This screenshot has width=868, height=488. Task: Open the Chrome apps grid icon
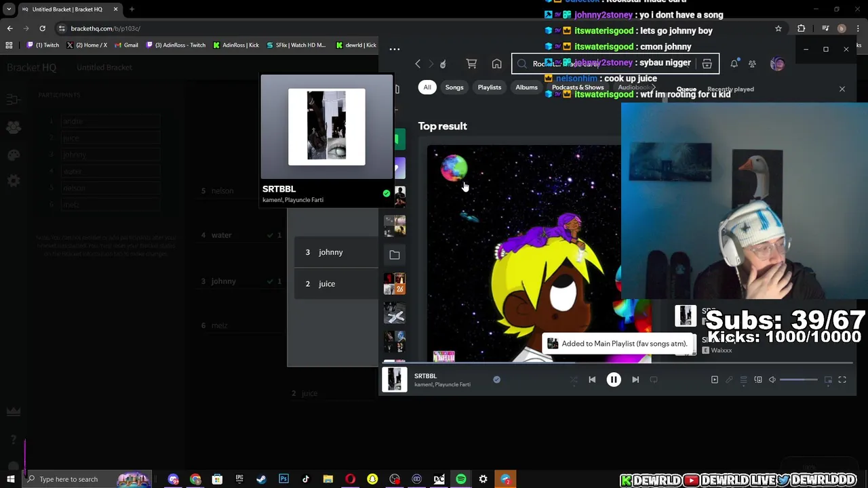coord(9,45)
